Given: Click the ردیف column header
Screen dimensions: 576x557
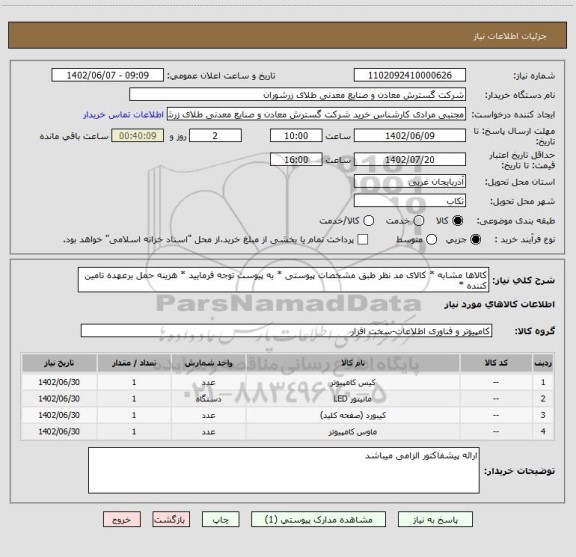Looking at the screenshot, I should click(543, 363).
